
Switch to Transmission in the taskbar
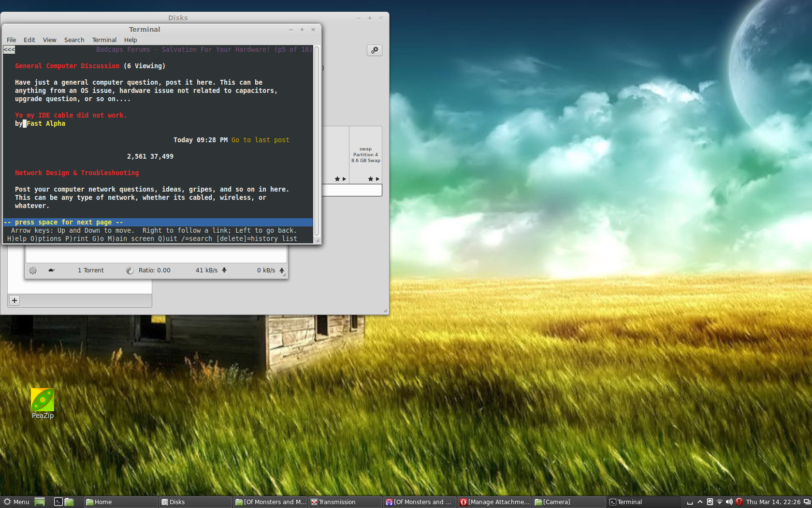click(x=345, y=502)
